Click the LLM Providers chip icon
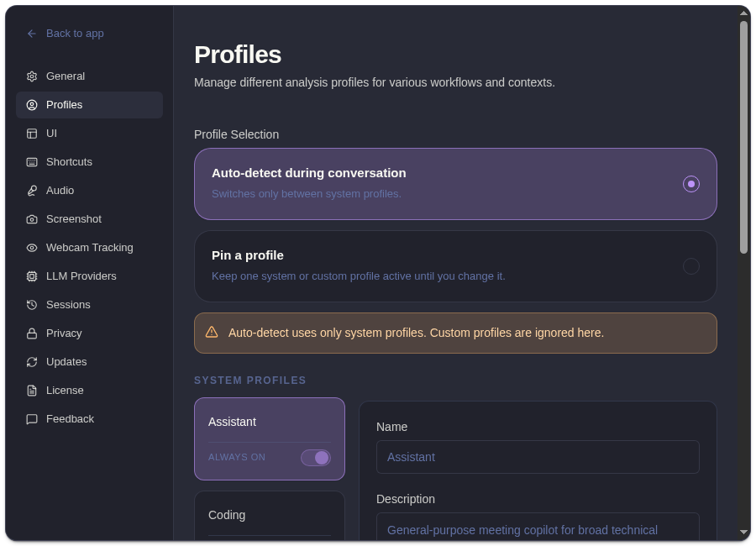756x546 pixels. pos(32,276)
